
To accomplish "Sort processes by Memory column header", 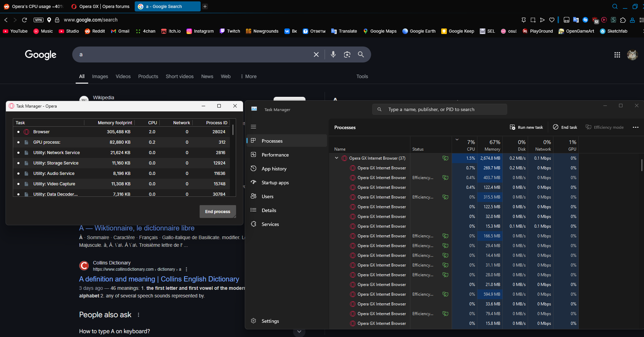I will click(x=490, y=145).
